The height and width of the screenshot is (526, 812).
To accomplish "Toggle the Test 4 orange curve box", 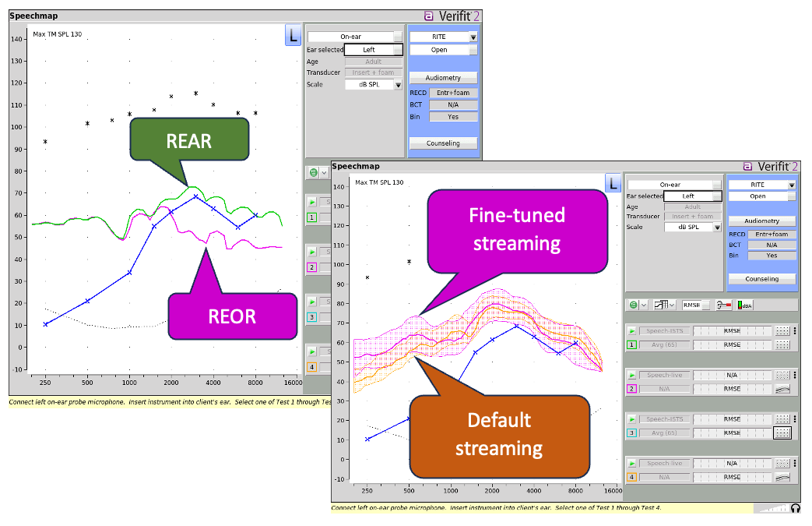I will 632,477.
